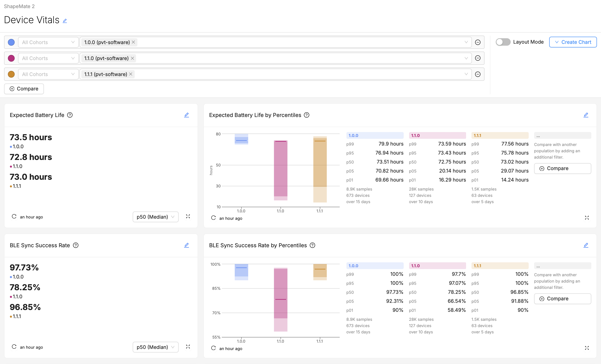Viewport: 601px width, 364px height.
Task: Open help for BLE Sync Success Rate
Action: 76,245
